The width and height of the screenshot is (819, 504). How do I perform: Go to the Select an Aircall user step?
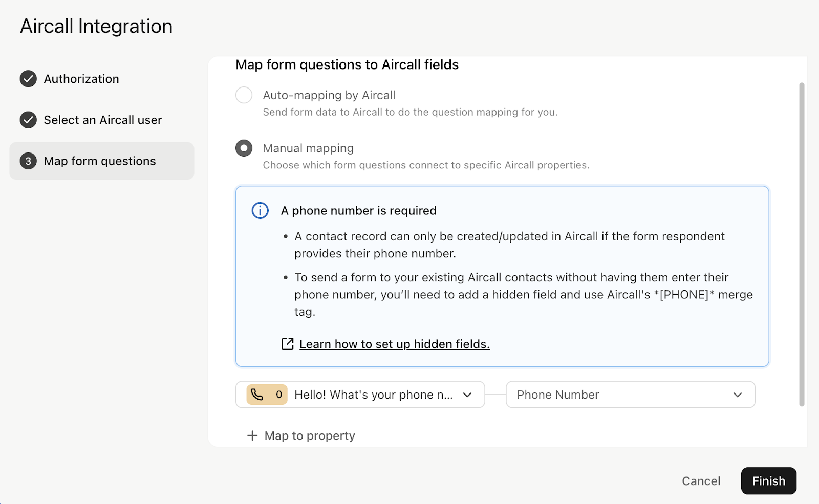tap(103, 120)
